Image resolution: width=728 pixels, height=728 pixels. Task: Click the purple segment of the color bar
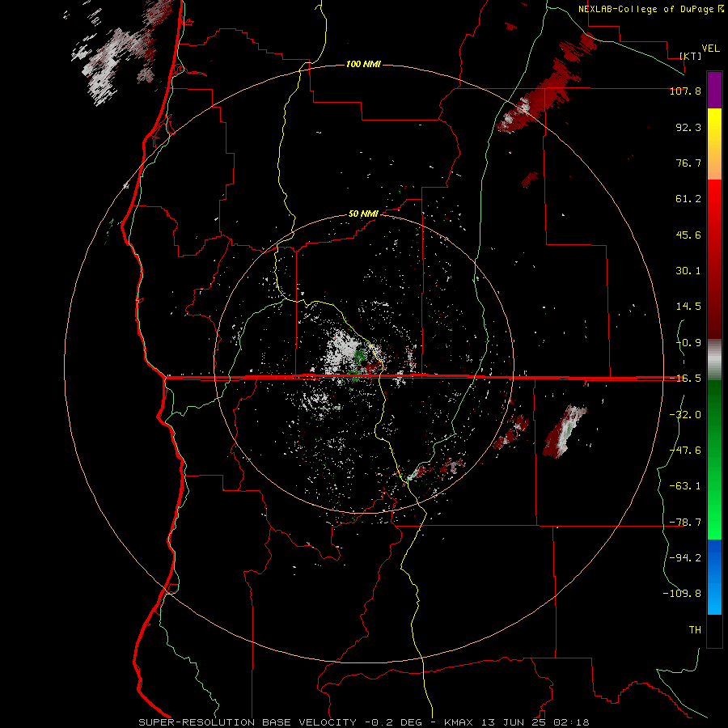(x=714, y=90)
